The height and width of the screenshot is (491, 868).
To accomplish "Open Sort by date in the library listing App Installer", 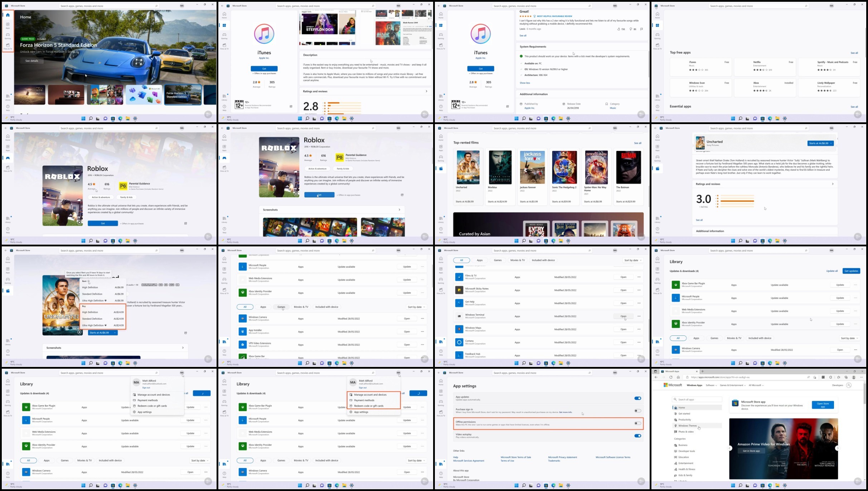I will tap(416, 307).
